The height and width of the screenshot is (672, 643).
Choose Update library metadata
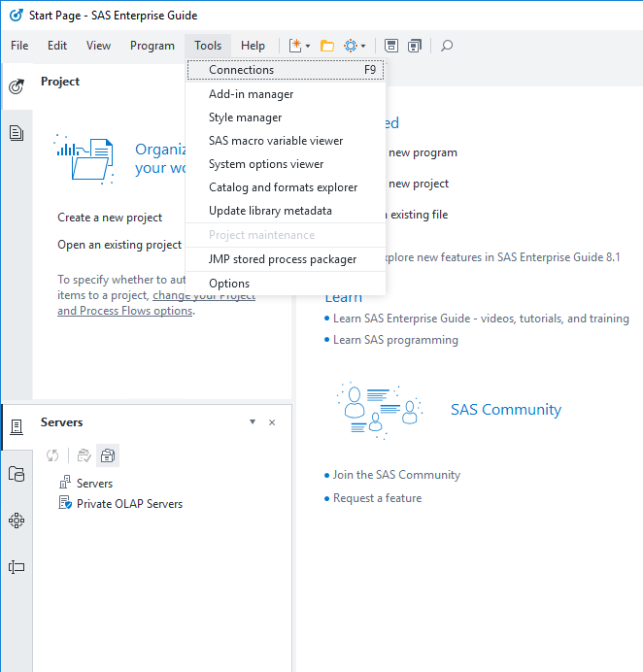coord(286,211)
